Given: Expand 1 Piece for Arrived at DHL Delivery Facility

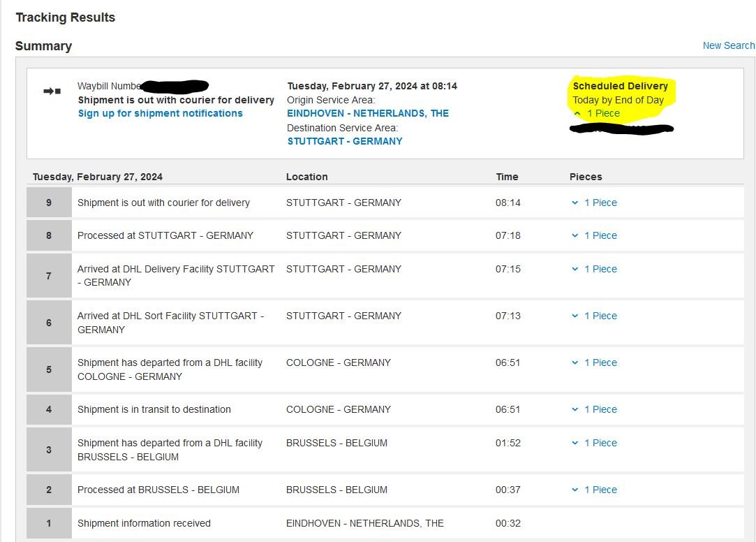Looking at the screenshot, I should tap(594, 269).
